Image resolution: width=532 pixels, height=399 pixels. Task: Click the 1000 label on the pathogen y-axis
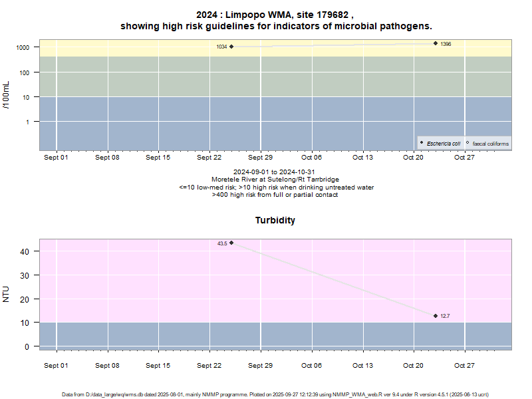tap(23, 48)
